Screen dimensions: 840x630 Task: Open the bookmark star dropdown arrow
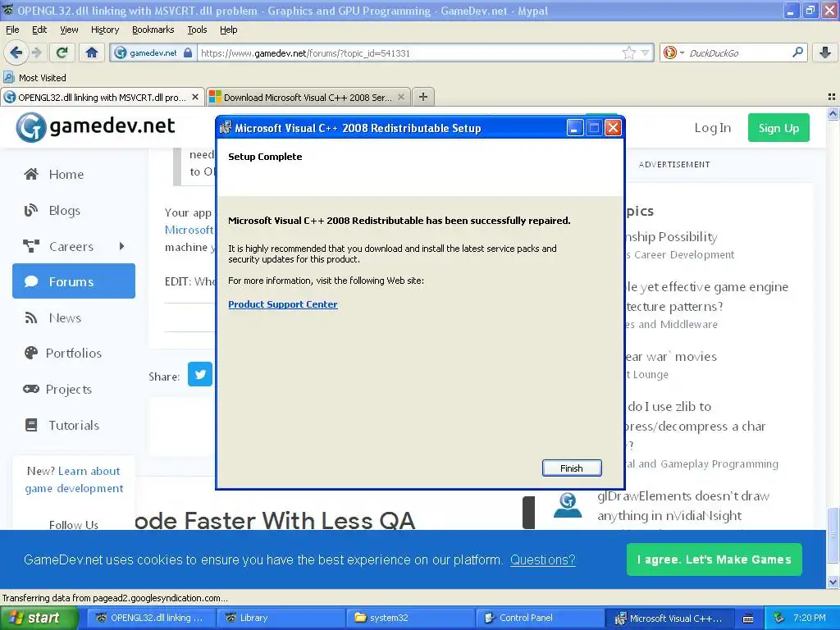pos(645,52)
